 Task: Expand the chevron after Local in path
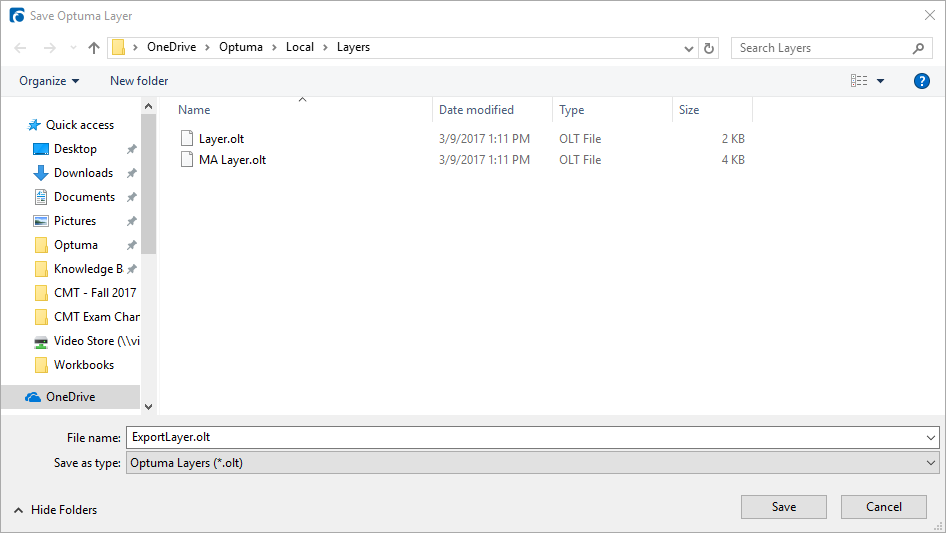325,48
